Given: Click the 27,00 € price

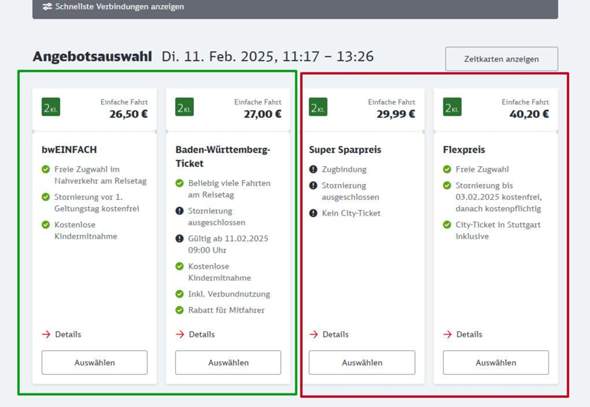Looking at the screenshot, I should point(262,114).
